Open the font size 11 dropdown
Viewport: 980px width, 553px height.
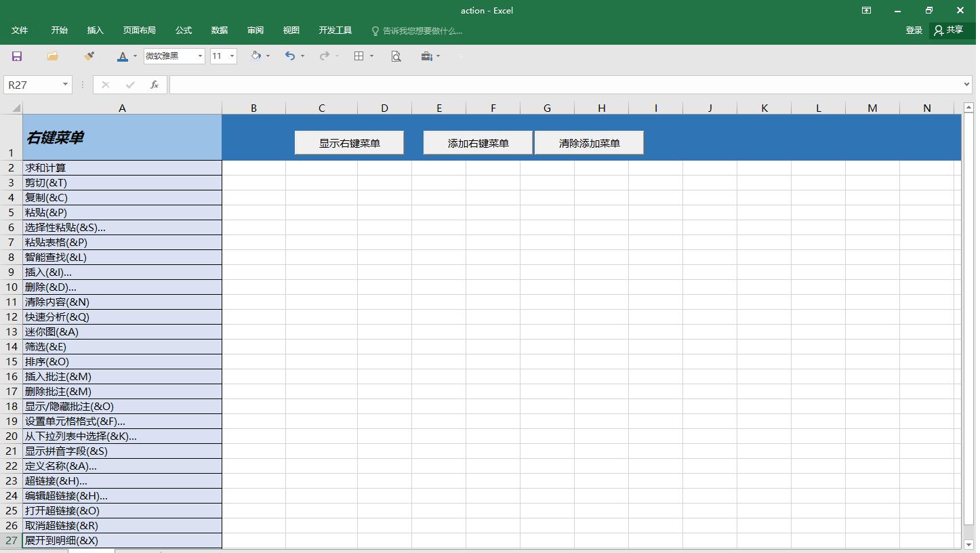tap(232, 56)
